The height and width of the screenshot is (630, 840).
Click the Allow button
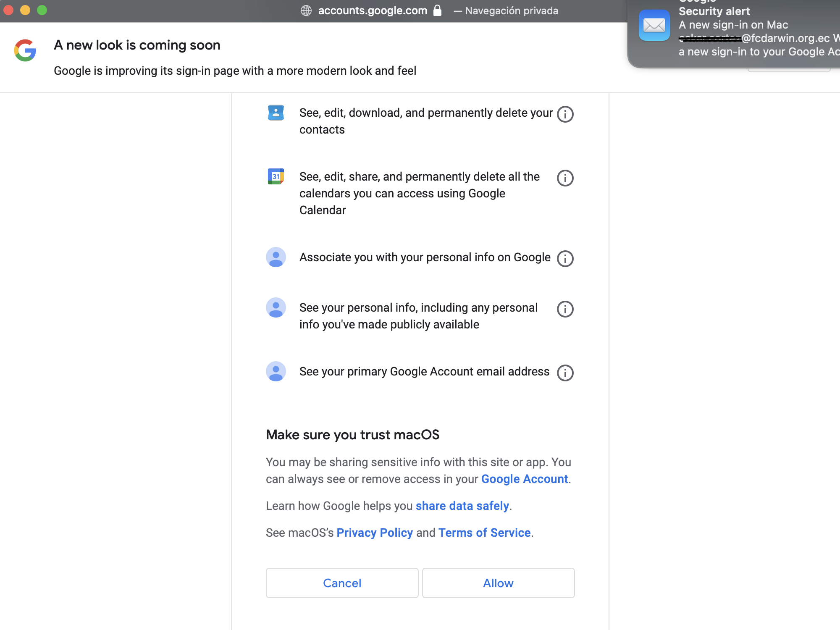click(x=498, y=583)
